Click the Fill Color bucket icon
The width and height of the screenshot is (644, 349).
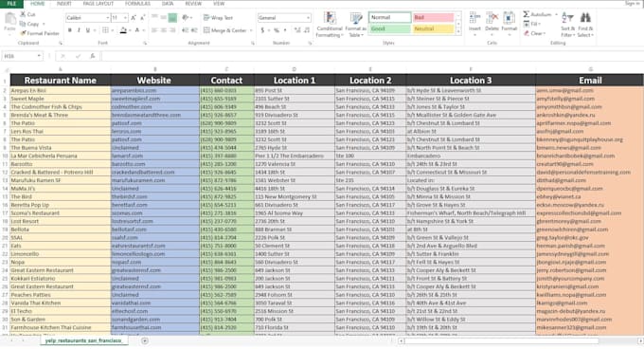(x=123, y=30)
